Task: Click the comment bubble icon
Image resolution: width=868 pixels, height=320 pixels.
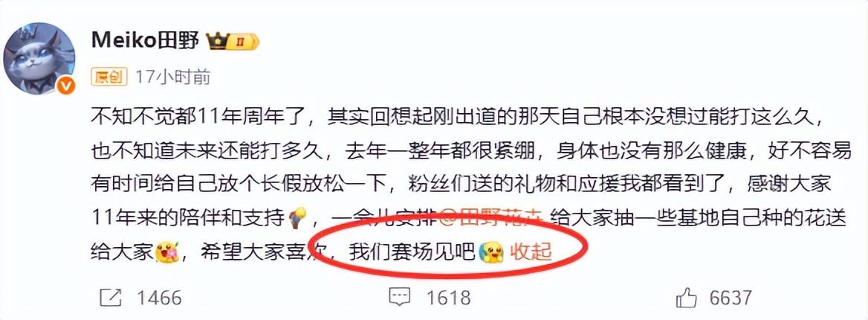Action: coord(399,298)
